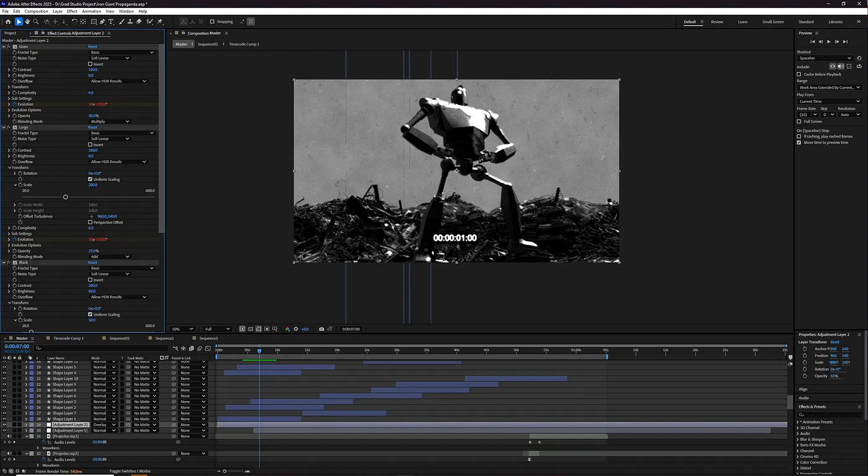Open the Graph Editor icon in timeline

pyautogui.click(x=208, y=348)
